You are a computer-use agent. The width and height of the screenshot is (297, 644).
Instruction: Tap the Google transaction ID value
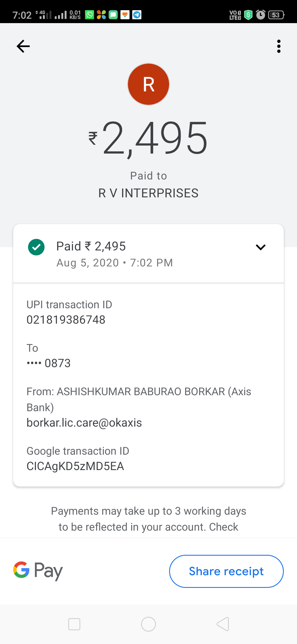tap(75, 466)
